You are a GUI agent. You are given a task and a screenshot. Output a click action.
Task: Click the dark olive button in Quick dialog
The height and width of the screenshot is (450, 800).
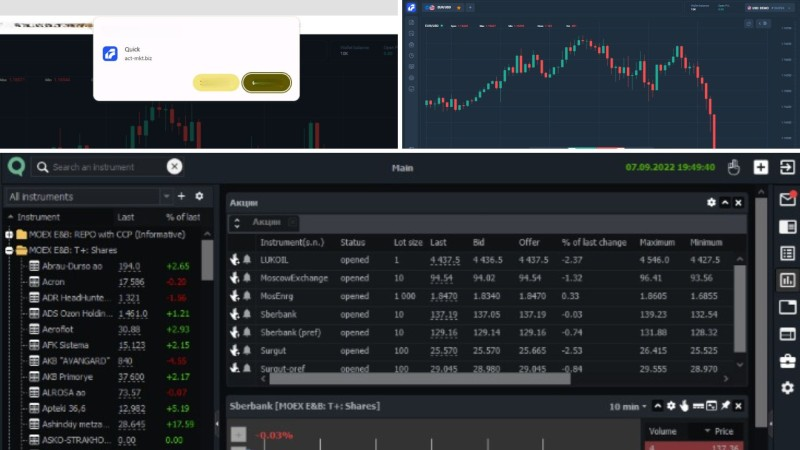coord(266,83)
